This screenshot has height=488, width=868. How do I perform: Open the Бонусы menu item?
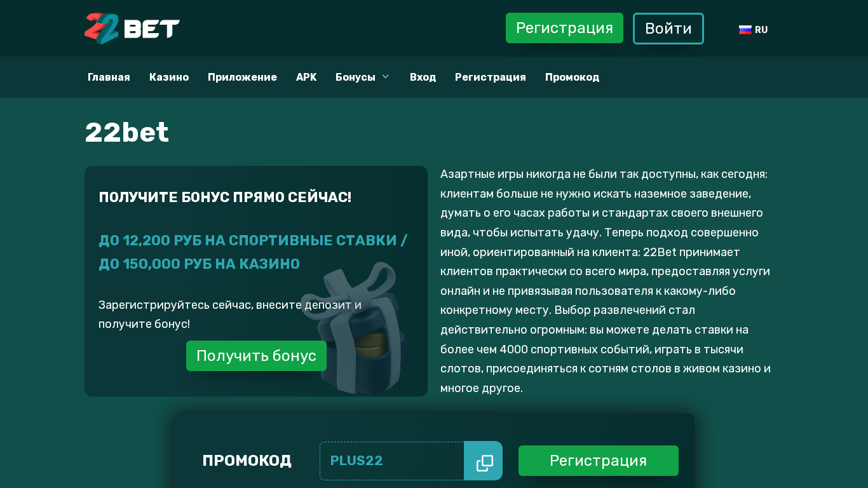[x=355, y=77]
